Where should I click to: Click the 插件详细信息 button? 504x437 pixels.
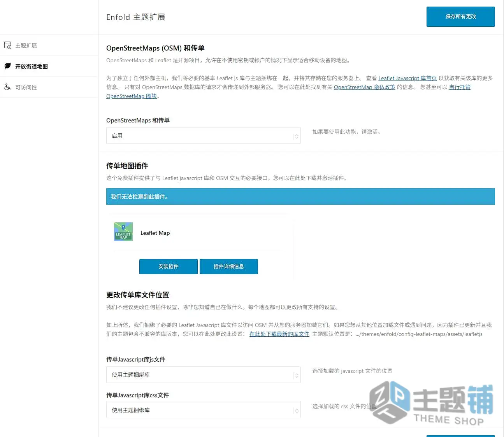click(x=229, y=267)
